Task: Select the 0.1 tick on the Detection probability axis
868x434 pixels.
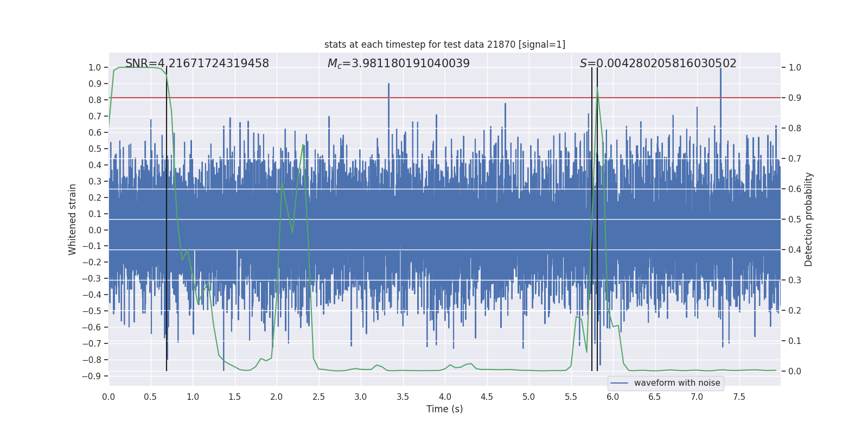Action: [x=795, y=341]
